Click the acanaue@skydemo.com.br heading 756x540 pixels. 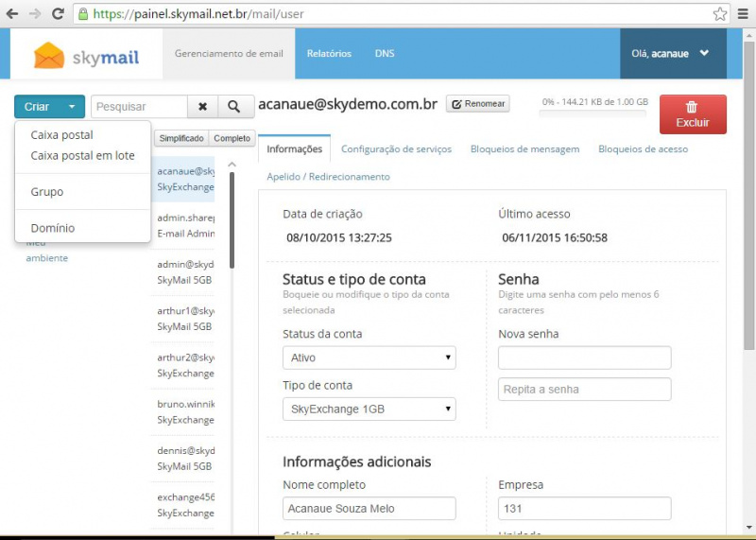click(348, 104)
